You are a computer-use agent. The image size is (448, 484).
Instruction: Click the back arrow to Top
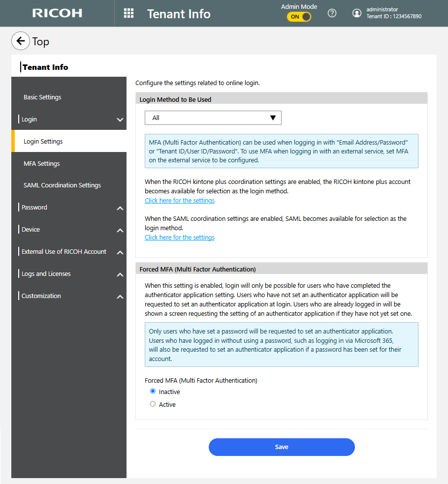tap(20, 41)
